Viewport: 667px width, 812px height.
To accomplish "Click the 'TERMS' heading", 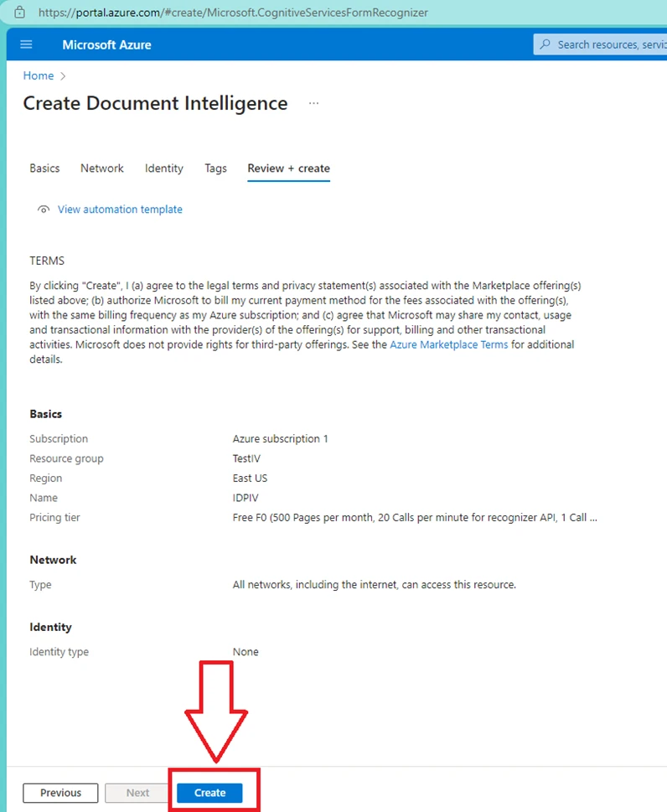I will [47, 261].
